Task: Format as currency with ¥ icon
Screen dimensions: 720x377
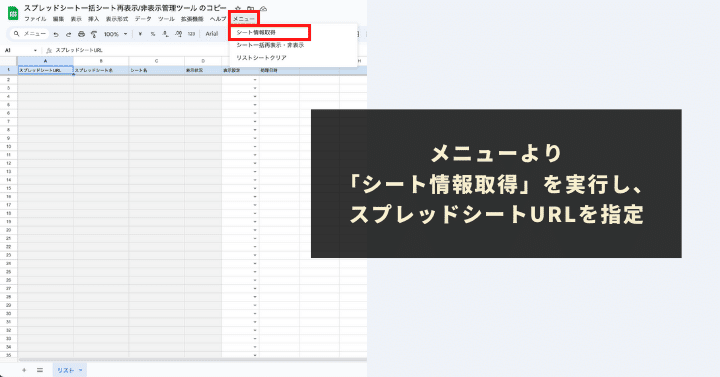Action: point(140,34)
